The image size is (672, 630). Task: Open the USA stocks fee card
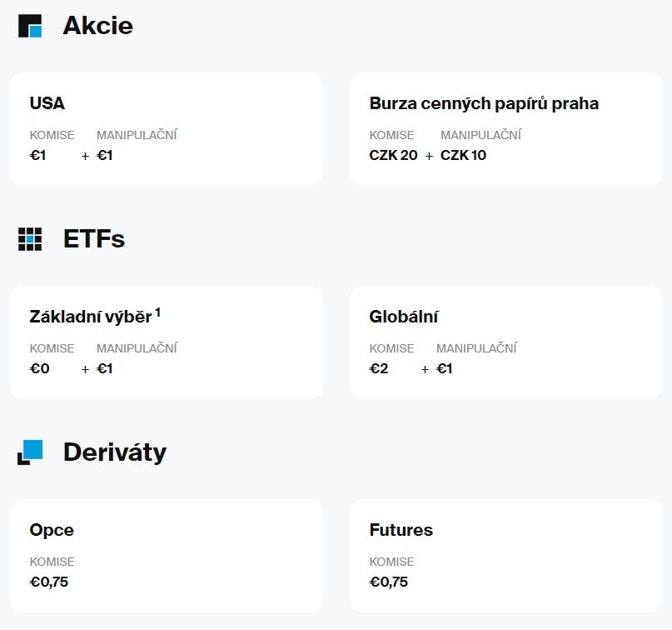167,129
